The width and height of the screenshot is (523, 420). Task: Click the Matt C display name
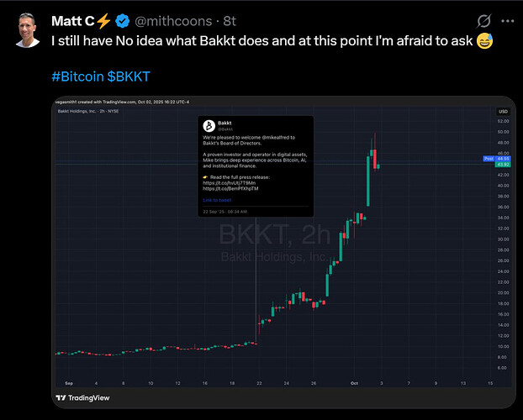pyautogui.click(x=73, y=21)
